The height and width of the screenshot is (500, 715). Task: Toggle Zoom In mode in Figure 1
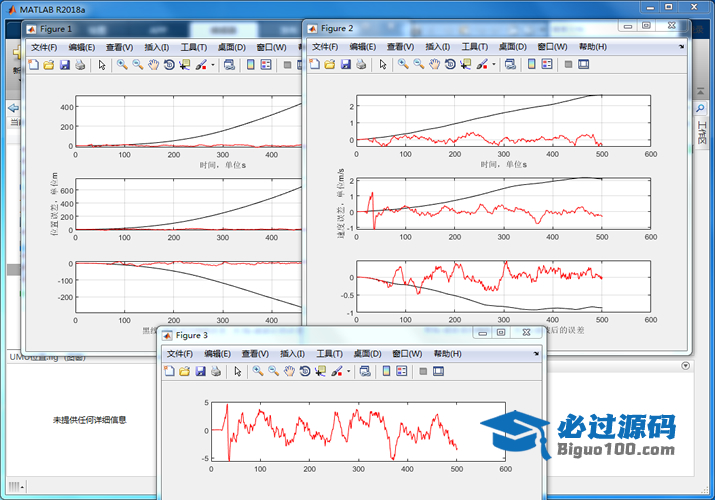[121, 64]
